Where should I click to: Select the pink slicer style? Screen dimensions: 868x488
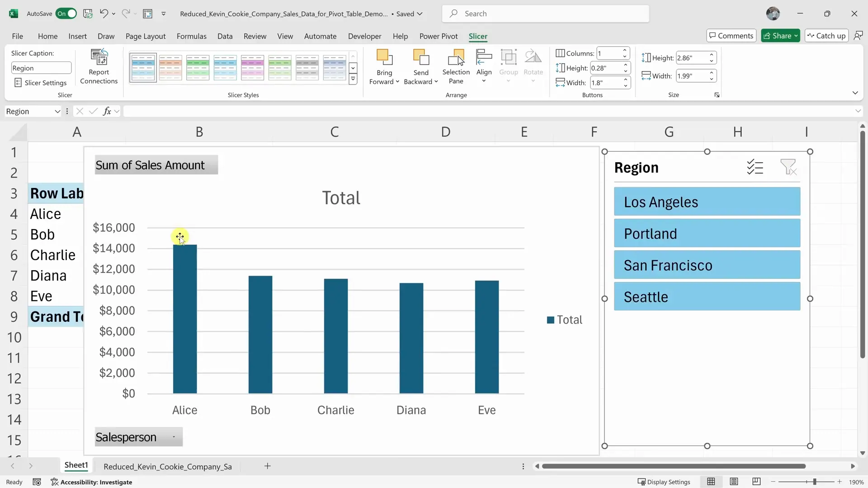[x=252, y=67]
